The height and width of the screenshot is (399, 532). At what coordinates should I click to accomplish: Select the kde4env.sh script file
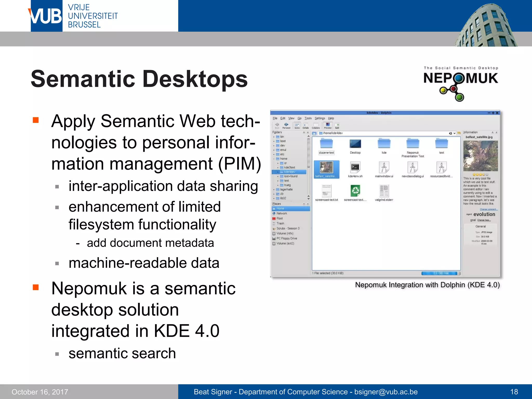[x=355, y=170]
